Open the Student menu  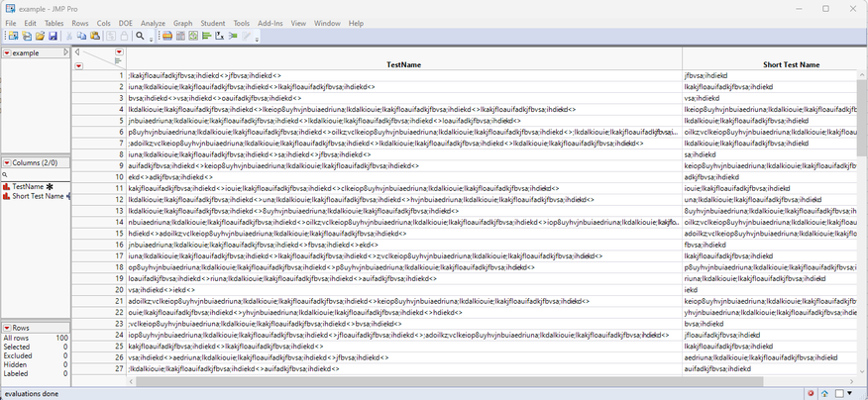(213, 23)
